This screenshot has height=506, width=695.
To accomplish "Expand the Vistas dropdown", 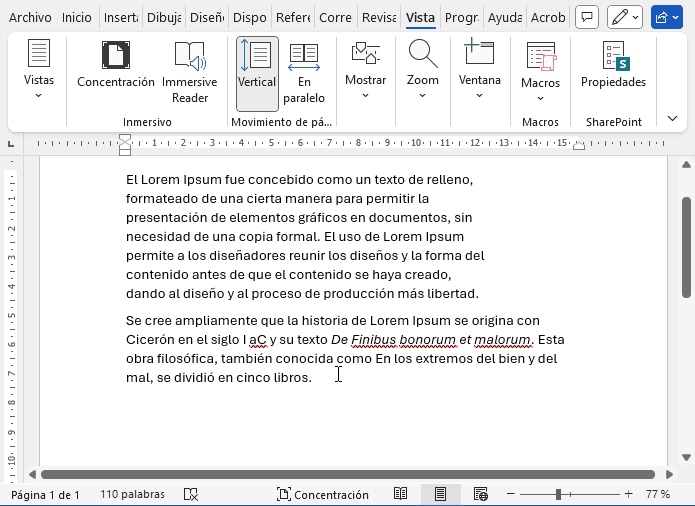I will [39, 72].
